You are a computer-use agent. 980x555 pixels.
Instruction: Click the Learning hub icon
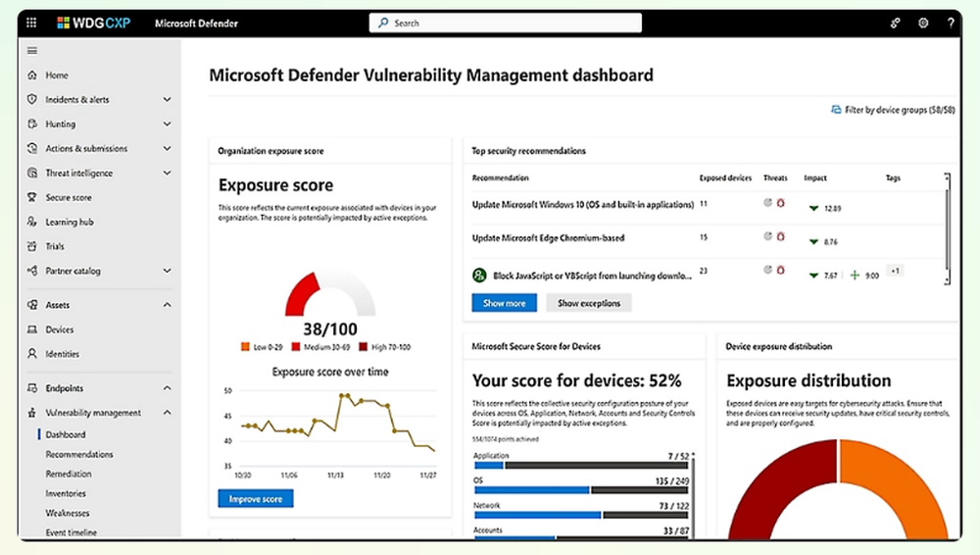[32, 222]
